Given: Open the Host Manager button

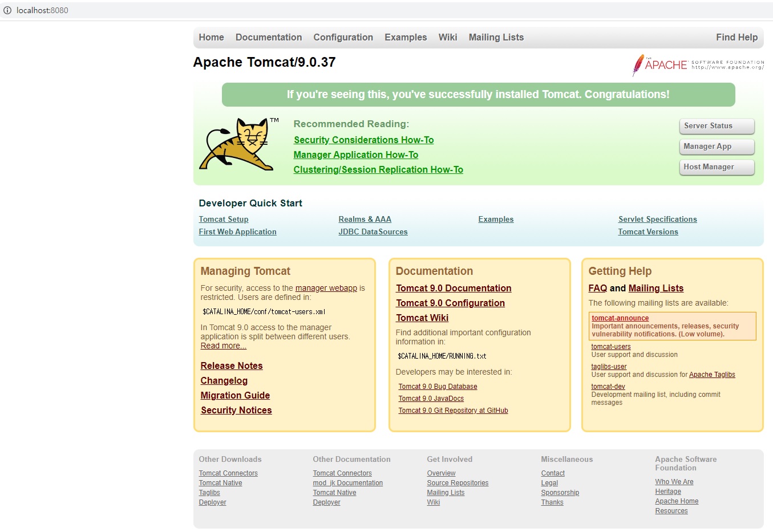Looking at the screenshot, I should coord(717,167).
